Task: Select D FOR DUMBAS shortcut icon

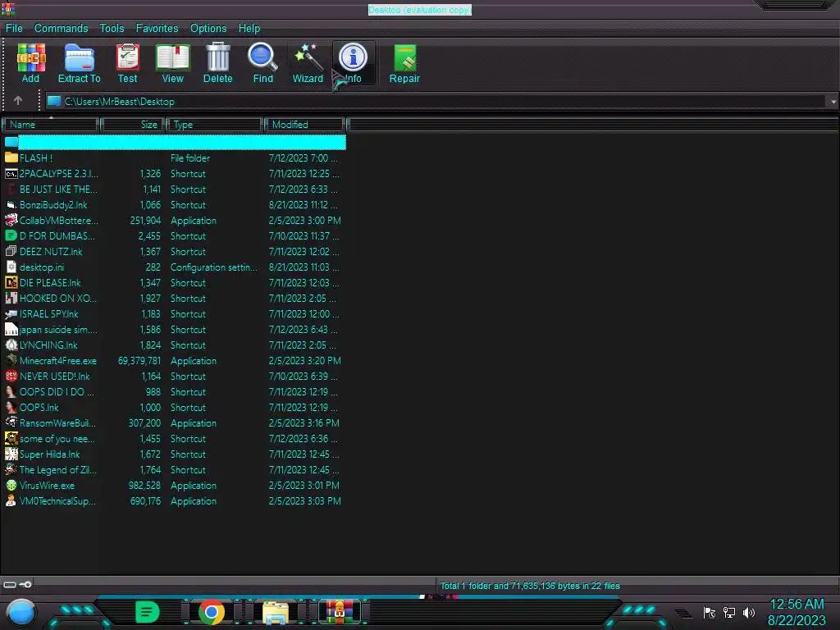Action: (11, 235)
